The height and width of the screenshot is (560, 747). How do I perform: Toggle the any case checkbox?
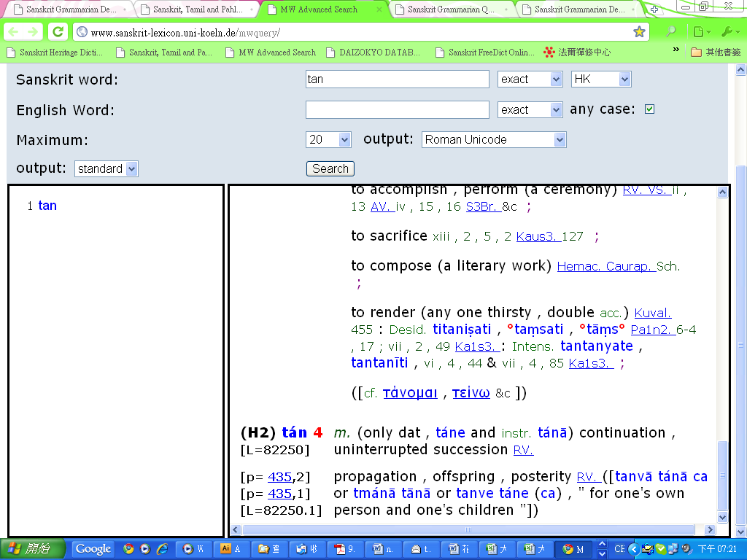[649, 109]
